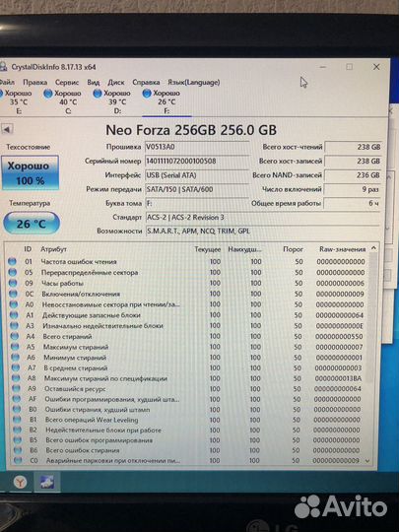Viewport: 399px width, 532px height.
Task: Click the SATA/150 | SATA/600 transfer mode field
Action: click(197, 189)
